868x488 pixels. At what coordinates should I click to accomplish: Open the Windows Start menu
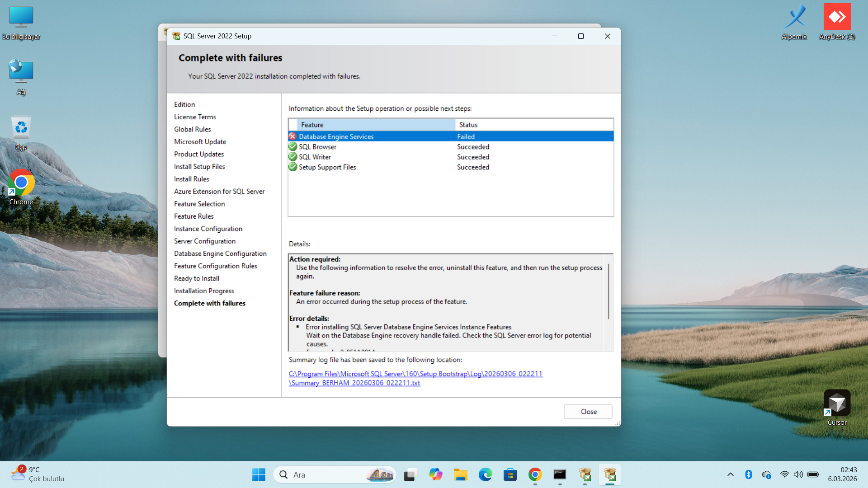pyautogui.click(x=259, y=475)
